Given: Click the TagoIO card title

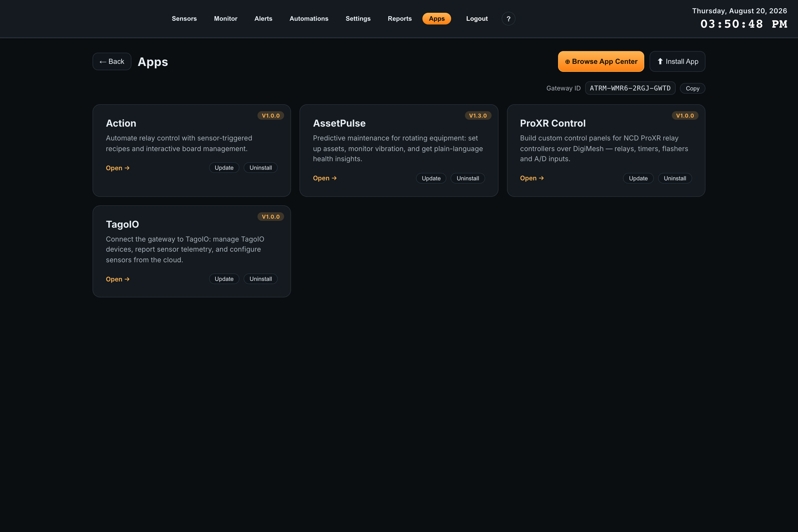Looking at the screenshot, I should (x=122, y=224).
